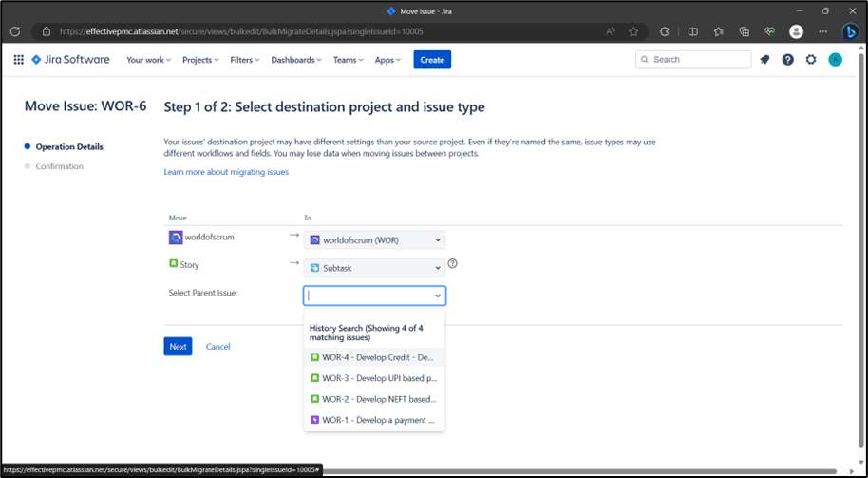Open Learn more about migrating issues
Image resolution: width=868 pixels, height=478 pixels.
click(226, 172)
